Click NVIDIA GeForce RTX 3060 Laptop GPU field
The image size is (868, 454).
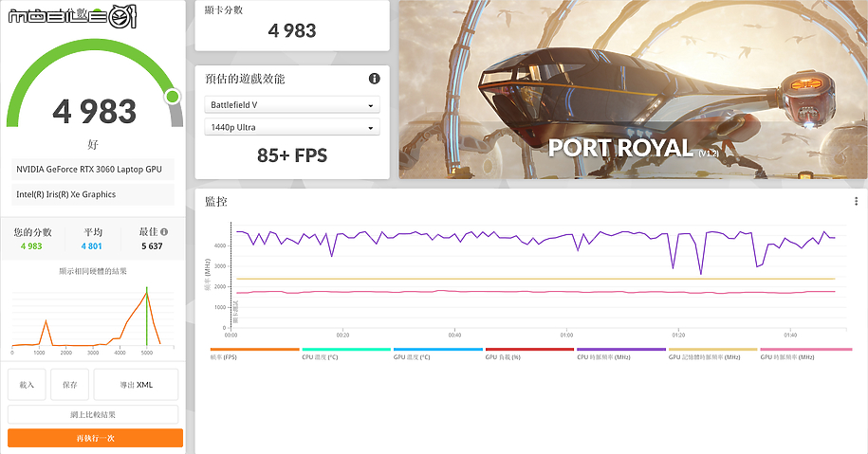tap(92, 170)
